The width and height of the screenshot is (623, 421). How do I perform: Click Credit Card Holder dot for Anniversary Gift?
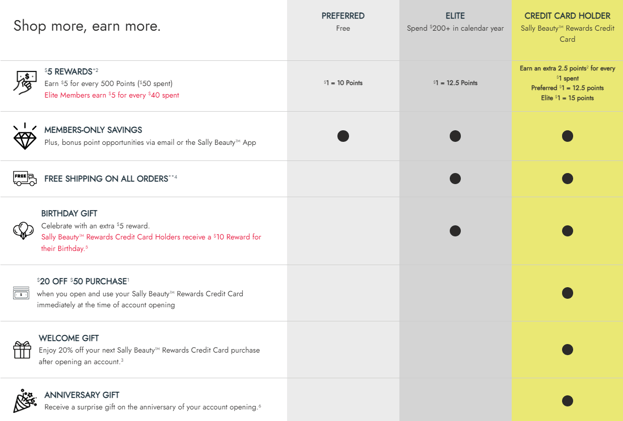(567, 401)
